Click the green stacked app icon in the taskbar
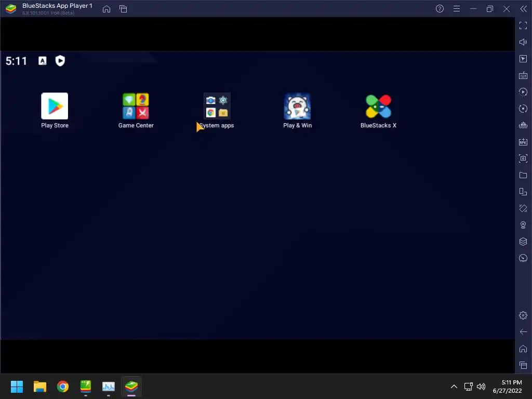 86,387
